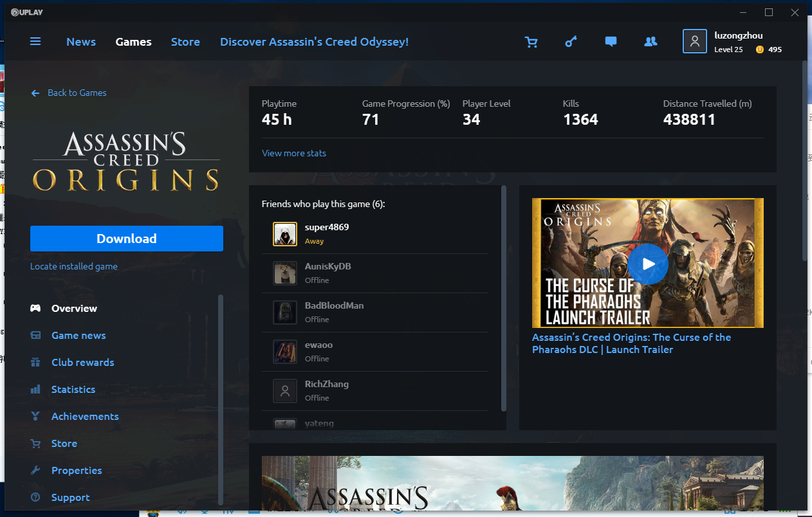Click the Back to Games arrow icon
The image size is (812, 517).
pyautogui.click(x=35, y=93)
